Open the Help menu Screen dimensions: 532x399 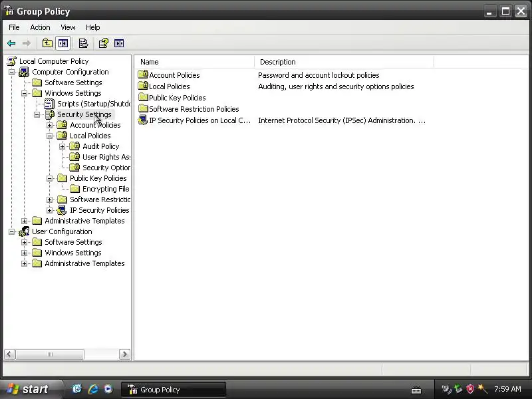(92, 27)
